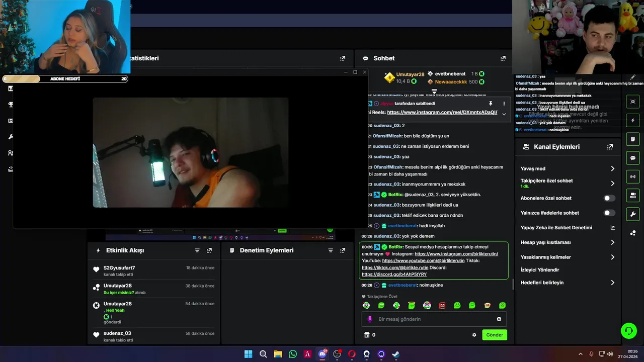The height and width of the screenshot is (362, 644).
Task: Open Etkinlik Akışı filter options
Action: (x=197, y=250)
